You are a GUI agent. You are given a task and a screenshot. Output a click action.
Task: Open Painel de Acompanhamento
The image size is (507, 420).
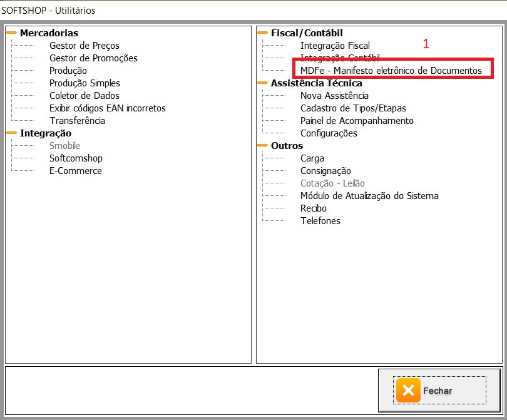point(357,121)
